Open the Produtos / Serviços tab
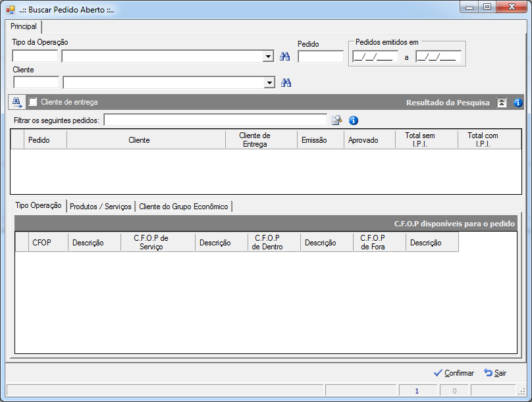This screenshot has height=402, width=532. click(x=101, y=207)
